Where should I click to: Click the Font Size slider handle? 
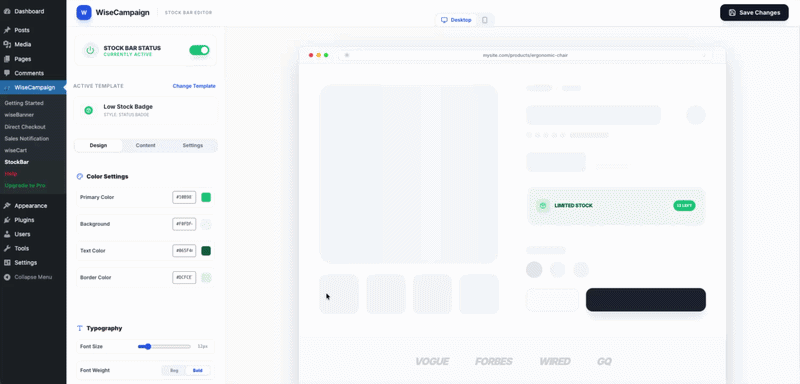(148, 347)
